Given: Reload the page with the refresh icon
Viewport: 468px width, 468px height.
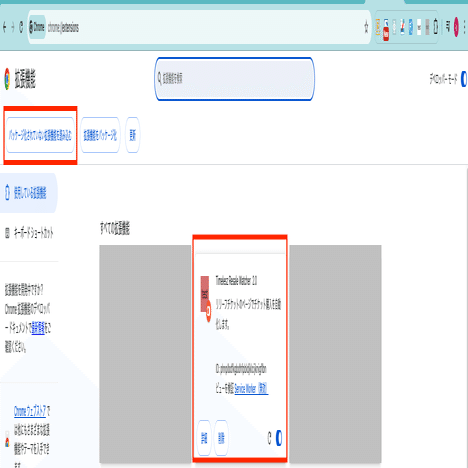Looking at the screenshot, I should click(x=21, y=27).
